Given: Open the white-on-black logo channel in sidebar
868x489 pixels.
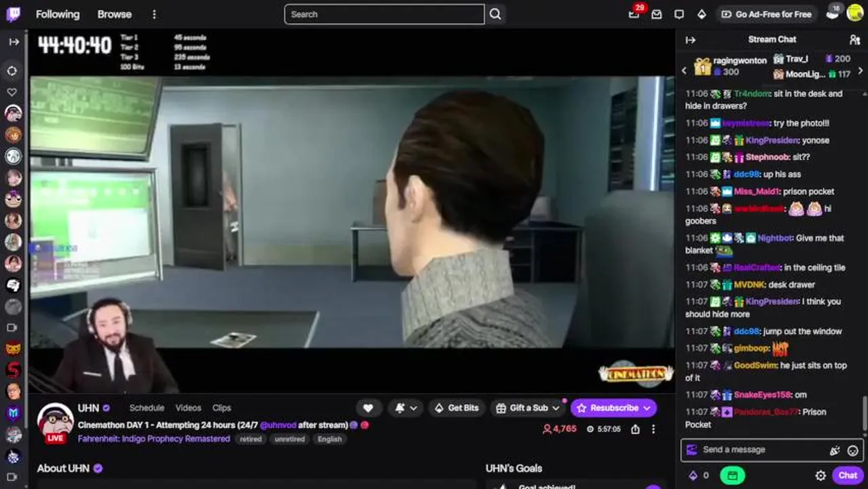Looking at the screenshot, I should 13,285.
